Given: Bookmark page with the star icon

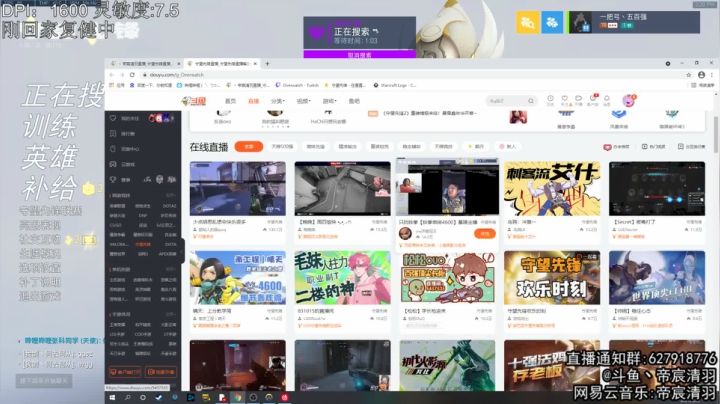Looking at the screenshot, I should point(688,75).
